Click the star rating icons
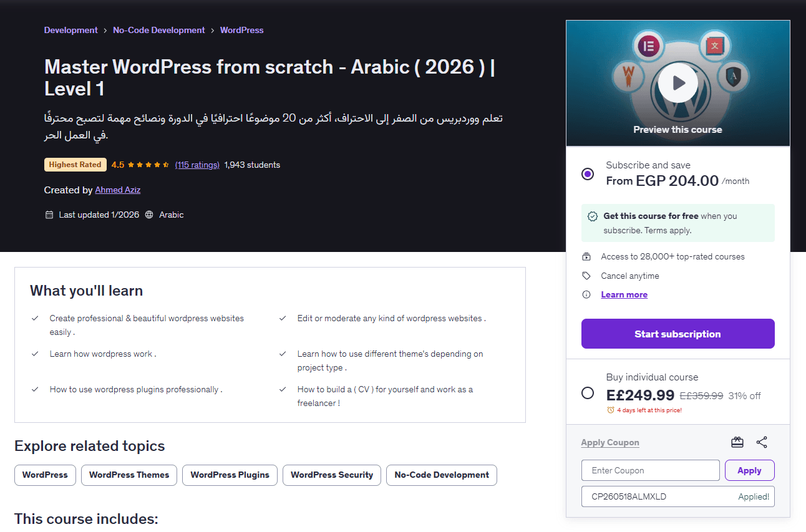The width and height of the screenshot is (806, 532). (148, 165)
